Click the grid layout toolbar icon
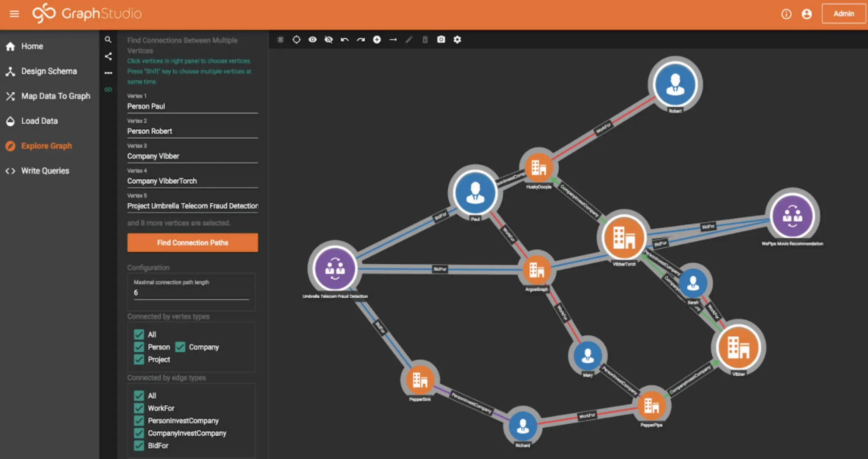868x459 pixels. coord(280,39)
